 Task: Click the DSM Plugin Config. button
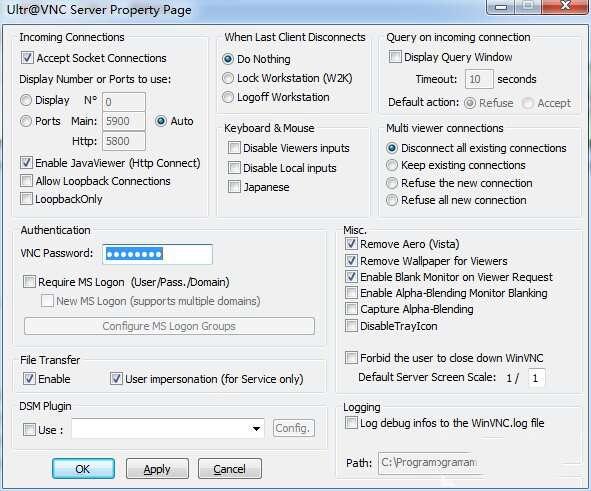(x=294, y=428)
